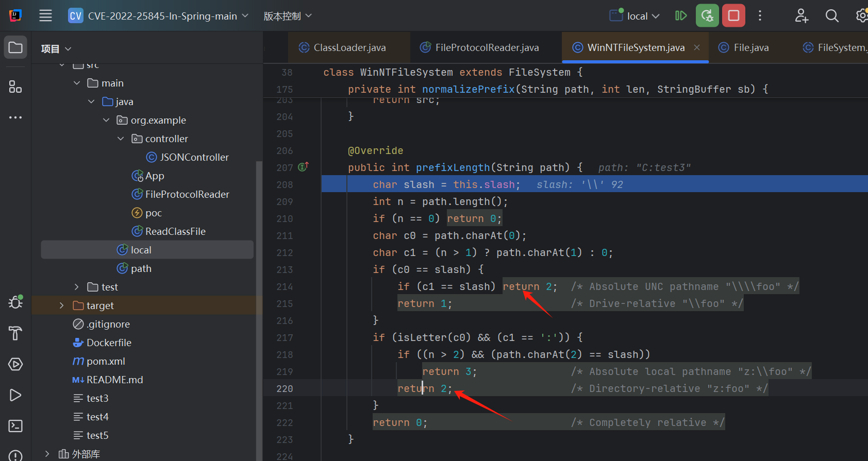Select README.md in project tree

click(x=108, y=380)
